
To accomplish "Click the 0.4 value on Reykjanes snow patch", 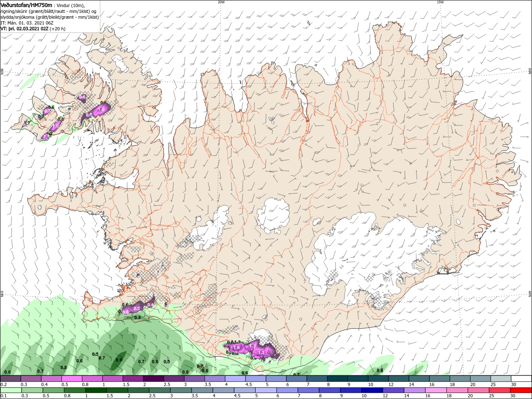I will (151, 305).
